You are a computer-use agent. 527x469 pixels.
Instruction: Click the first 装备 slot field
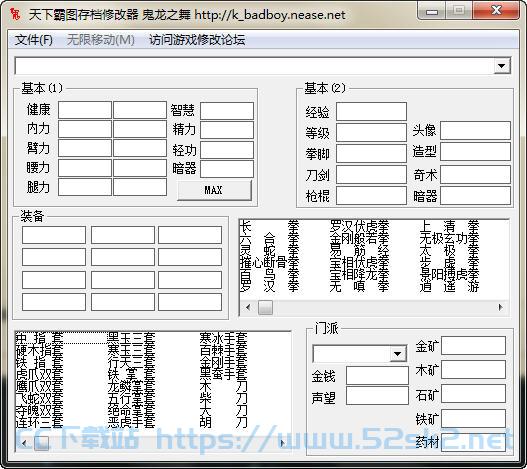click(x=54, y=235)
